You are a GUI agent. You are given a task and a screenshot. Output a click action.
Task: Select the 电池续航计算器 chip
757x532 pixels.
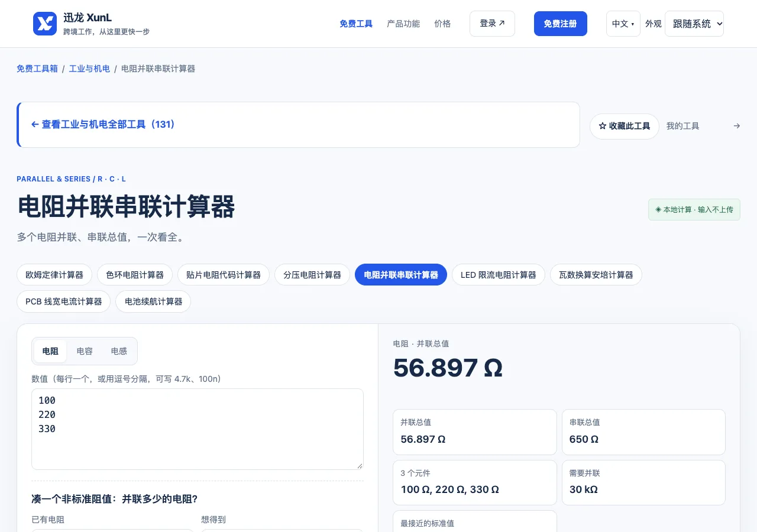[x=153, y=301]
